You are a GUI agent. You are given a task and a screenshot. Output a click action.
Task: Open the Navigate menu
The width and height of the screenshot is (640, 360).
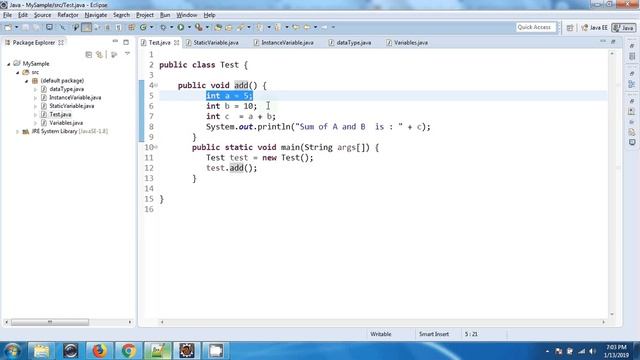(96, 15)
